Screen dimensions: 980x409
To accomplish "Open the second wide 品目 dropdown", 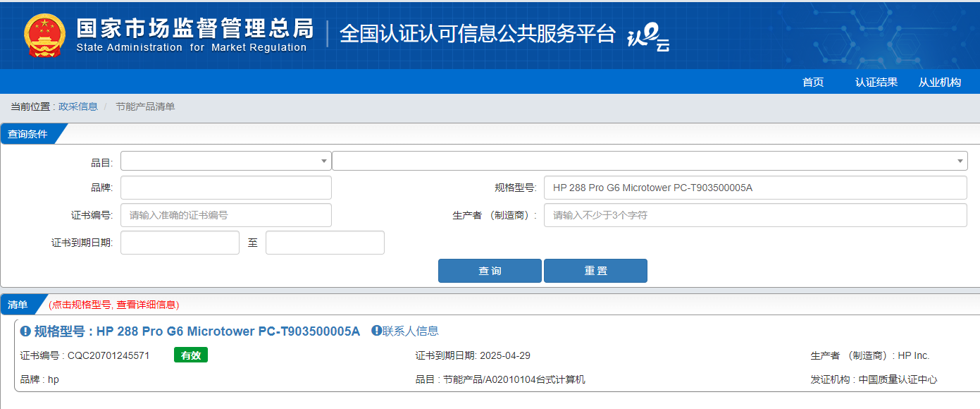I will tap(650, 161).
